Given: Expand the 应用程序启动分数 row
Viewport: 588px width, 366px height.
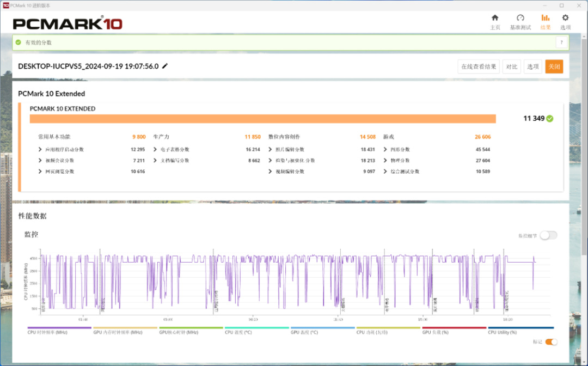Looking at the screenshot, I should [40, 149].
